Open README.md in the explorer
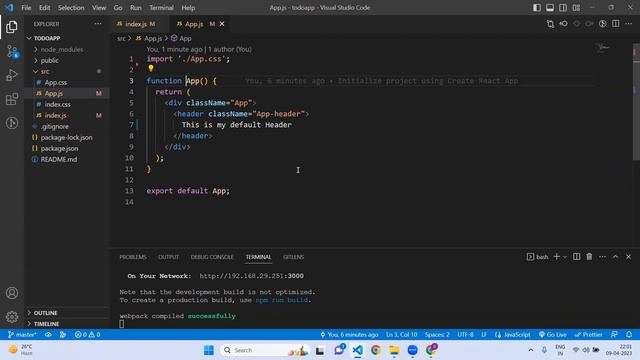This screenshot has width=640, height=360. tap(67, 159)
